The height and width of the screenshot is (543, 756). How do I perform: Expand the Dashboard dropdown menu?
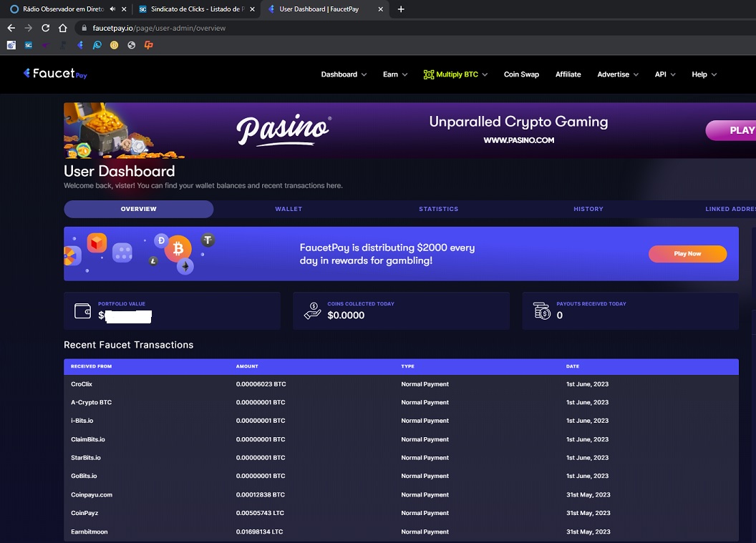pos(344,74)
